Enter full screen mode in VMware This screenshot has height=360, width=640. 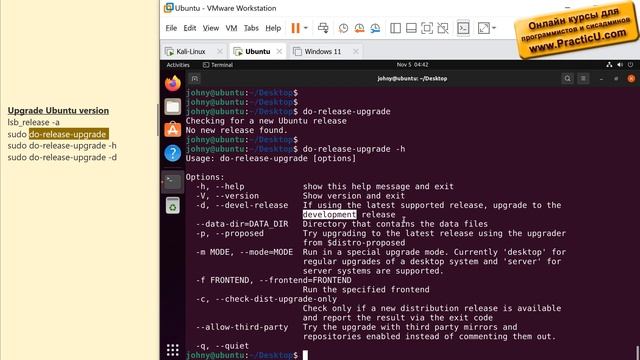pos(427,28)
